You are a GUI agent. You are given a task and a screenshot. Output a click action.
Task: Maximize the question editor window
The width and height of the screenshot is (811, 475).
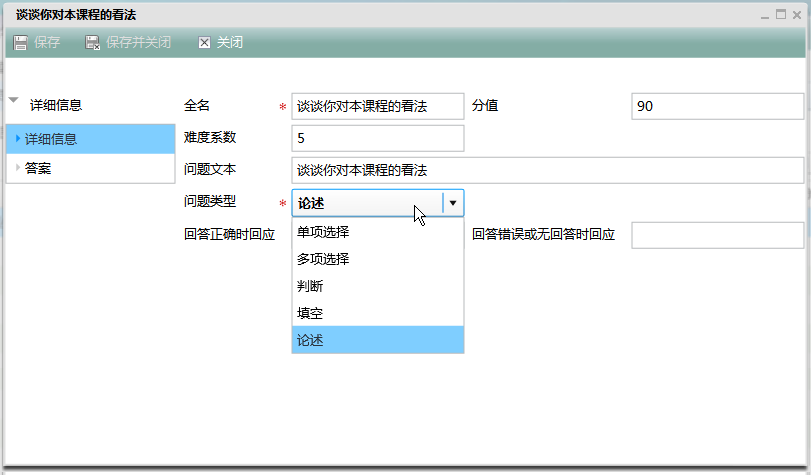coord(781,14)
